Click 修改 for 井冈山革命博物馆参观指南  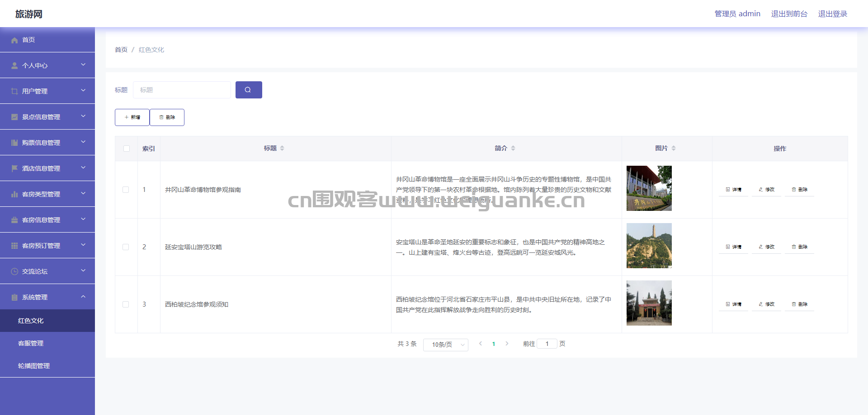click(766, 190)
